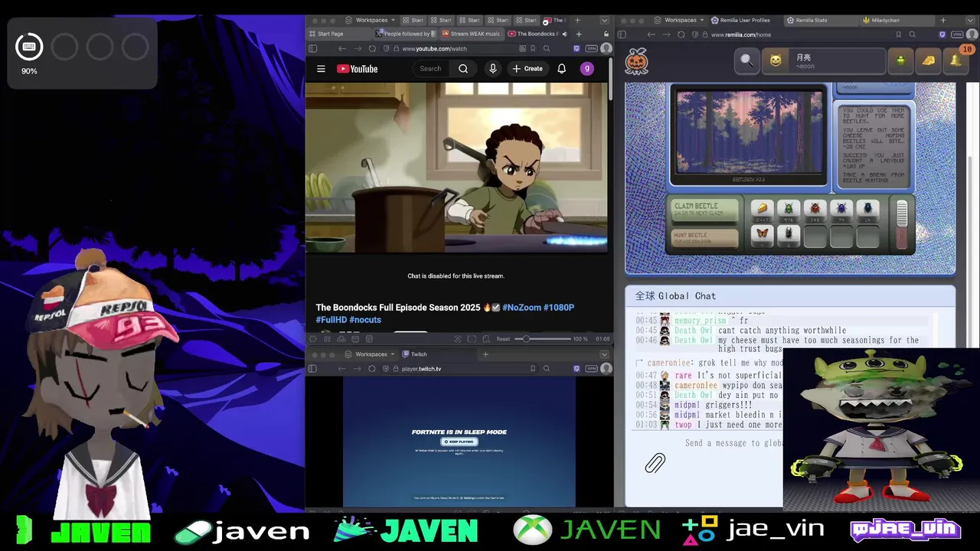Open YouTube notifications bell
This screenshot has width=980, height=551.
pyautogui.click(x=561, y=69)
